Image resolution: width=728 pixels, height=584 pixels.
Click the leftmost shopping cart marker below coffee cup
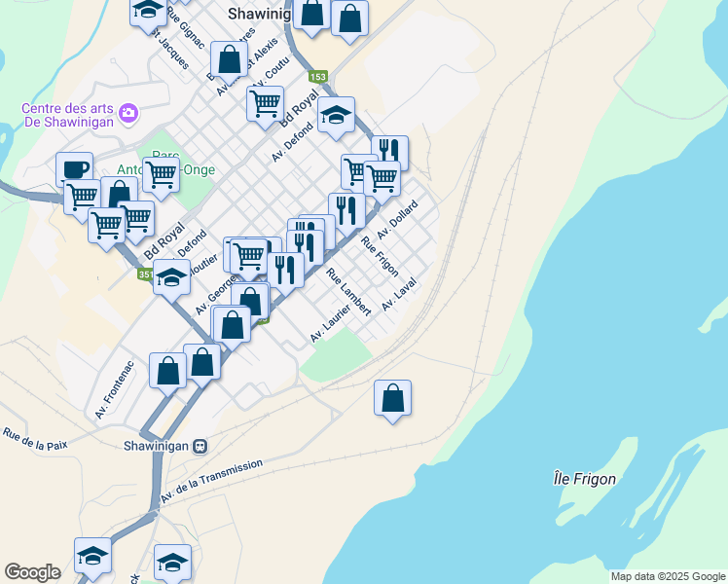(x=82, y=200)
